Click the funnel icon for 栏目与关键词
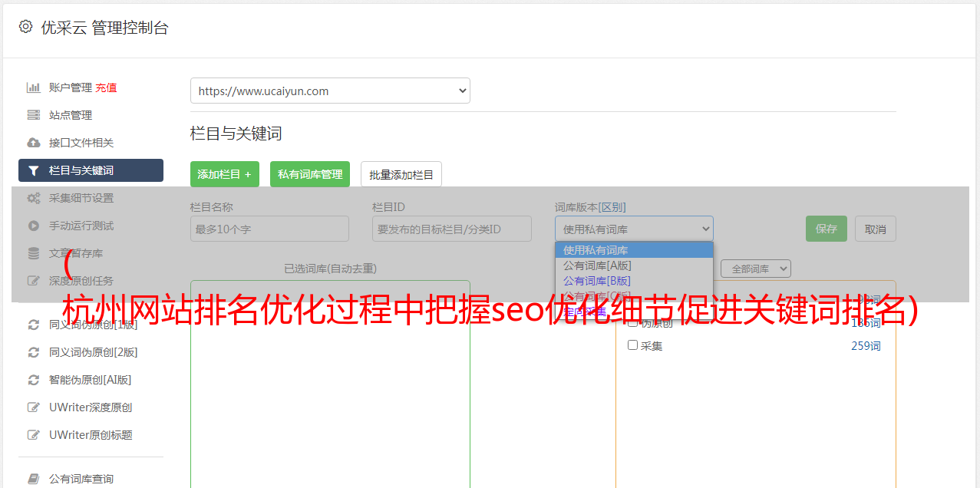The image size is (980, 488). (x=33, y=170)
